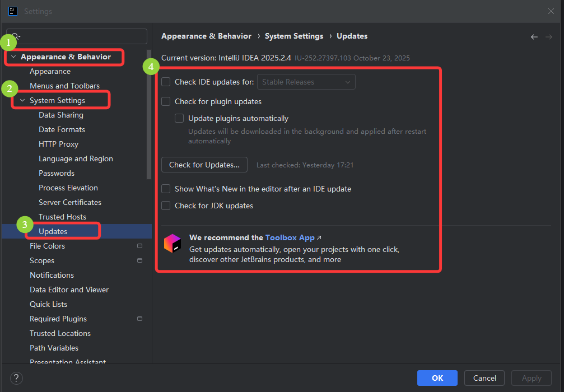
Task: Open HTTP Proxy settings page
Action: 59,144
